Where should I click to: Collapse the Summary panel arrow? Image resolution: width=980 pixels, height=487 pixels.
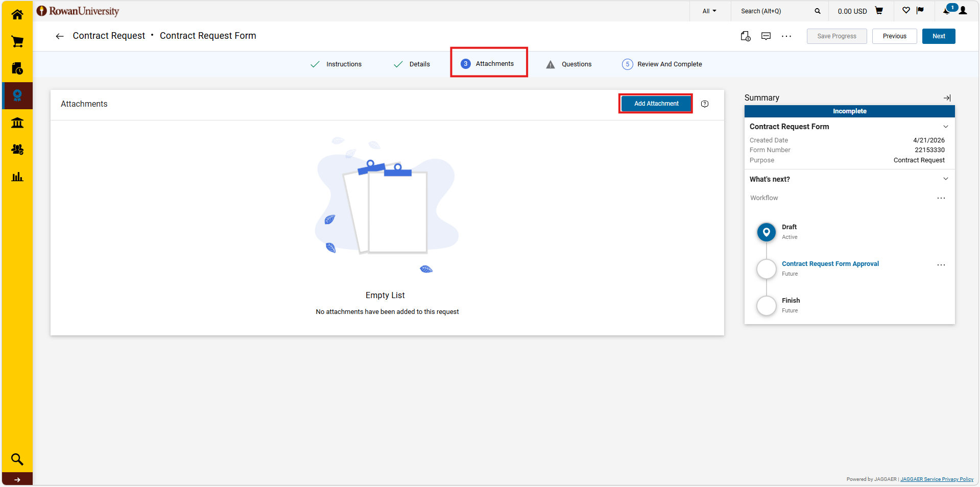pos(947,98)
